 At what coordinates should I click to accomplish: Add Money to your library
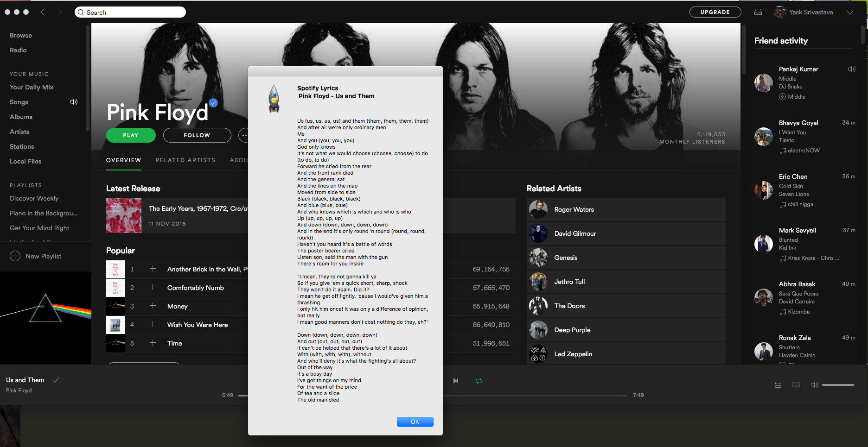153,306
